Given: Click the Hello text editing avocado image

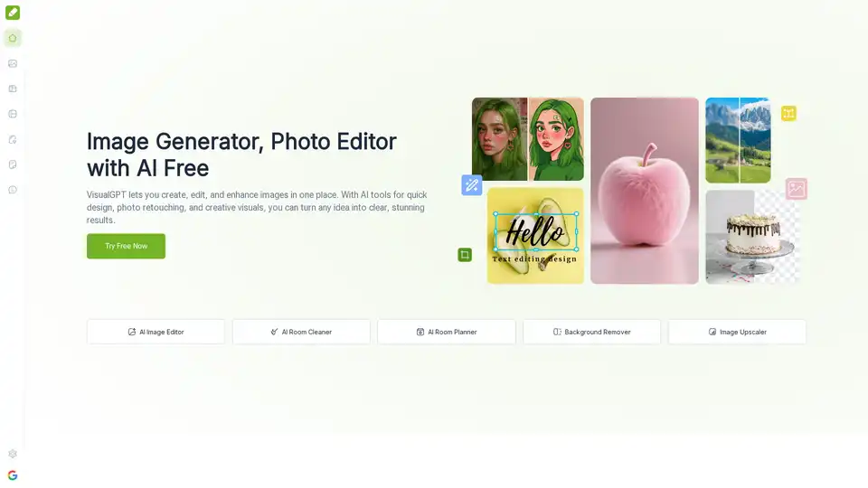Looking at the screenshot, I should [535, 236].
